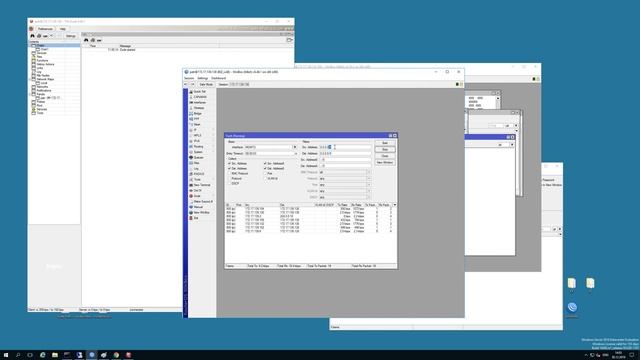The image size is (640, 360).
Task: Open MAC Protocol filter dropdown in Torch
Action: [x=369, y=172]
